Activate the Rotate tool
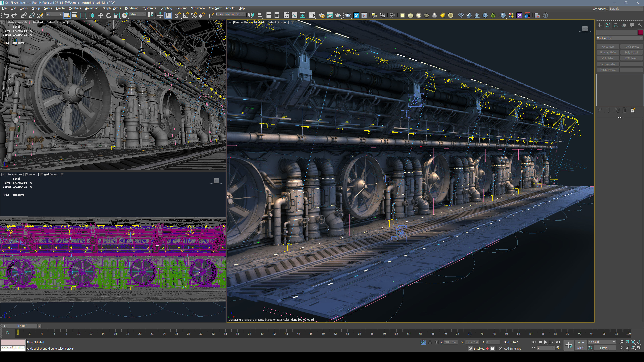This screenshot has height=362, width=644. coord(109,15)
